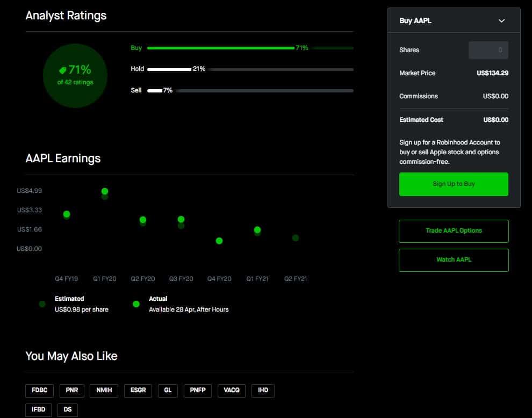Select the NMIH stock tag
This screenshot has height=418, width=532.
[x=104, y=391]
